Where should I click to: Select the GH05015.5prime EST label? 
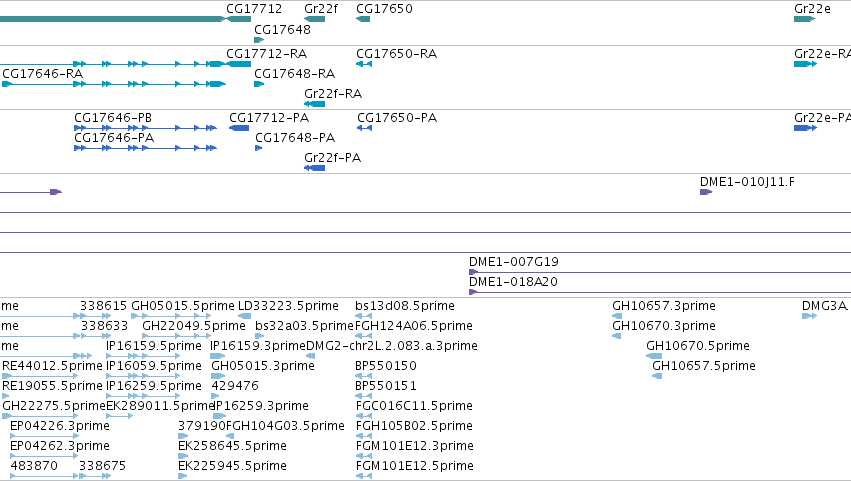click(x=182, y=306)
